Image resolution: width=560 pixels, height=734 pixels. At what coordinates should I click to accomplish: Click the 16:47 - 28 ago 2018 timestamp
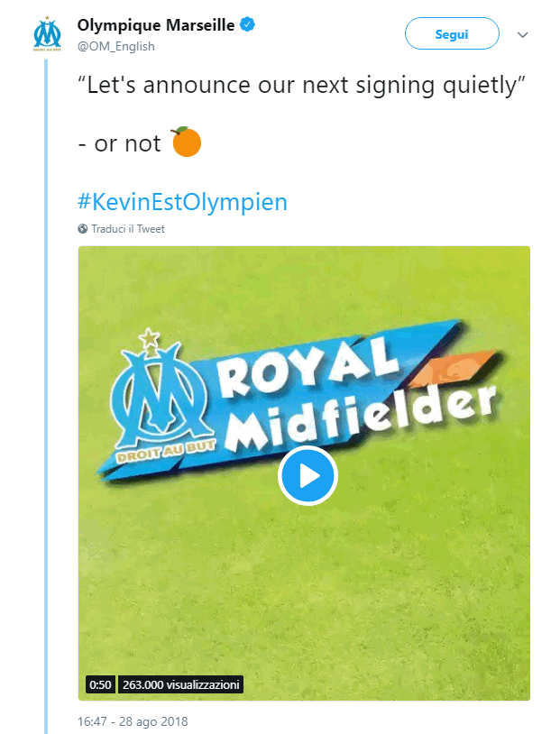coord(133,721)
